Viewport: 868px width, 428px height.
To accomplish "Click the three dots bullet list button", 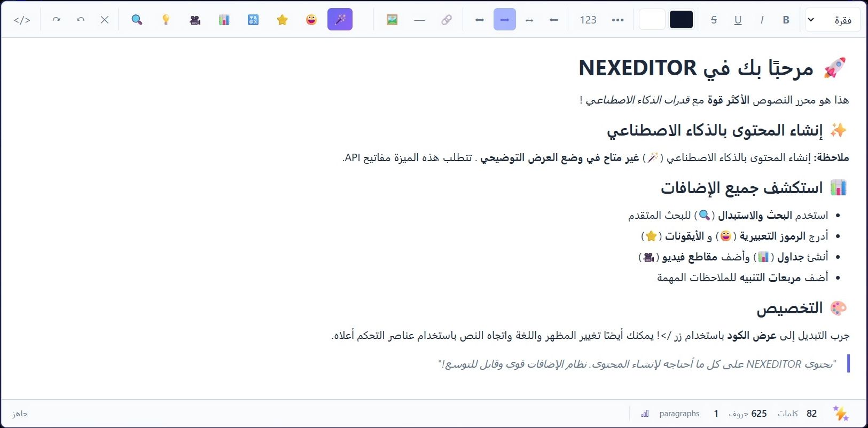I will pos(618,20).
